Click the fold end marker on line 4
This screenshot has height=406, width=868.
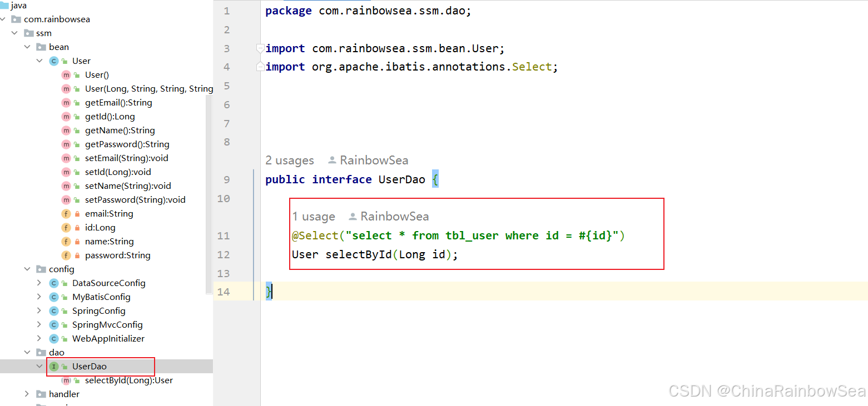pos(260,67)
